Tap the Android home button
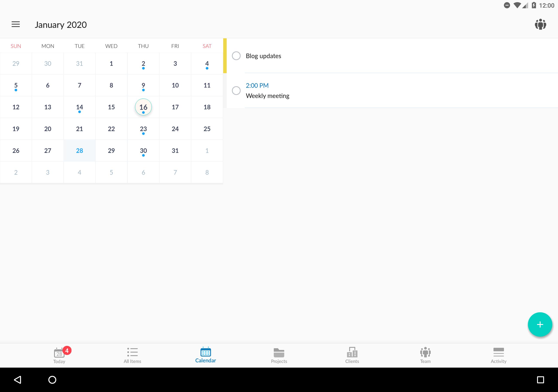The image size is (558, 392). (x=52, y=380)
